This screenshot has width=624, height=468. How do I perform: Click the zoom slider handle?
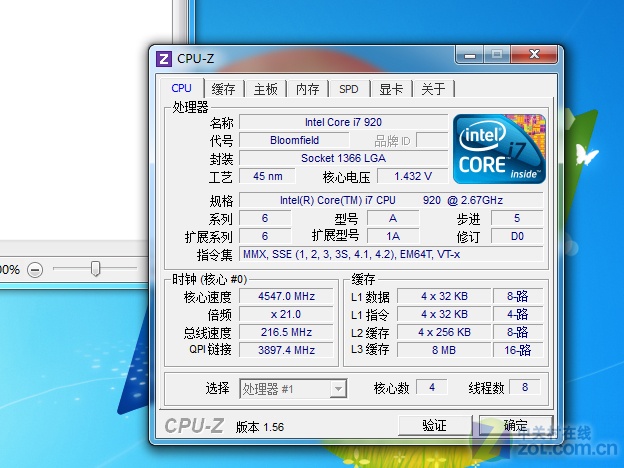tap(95, 268)
